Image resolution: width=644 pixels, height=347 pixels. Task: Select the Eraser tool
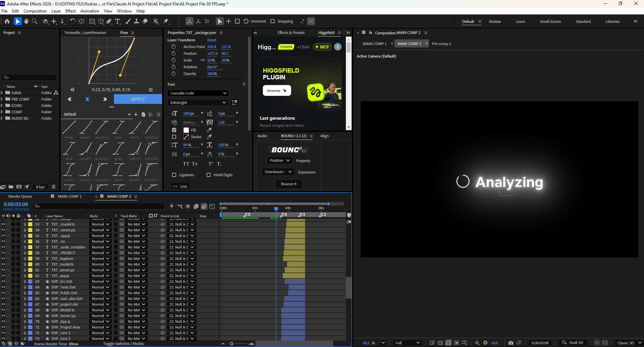coord(145,21)
